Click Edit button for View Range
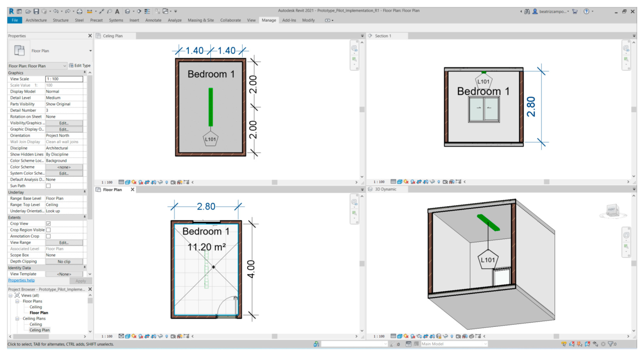The image size is (644, 356). click(64, 243)
